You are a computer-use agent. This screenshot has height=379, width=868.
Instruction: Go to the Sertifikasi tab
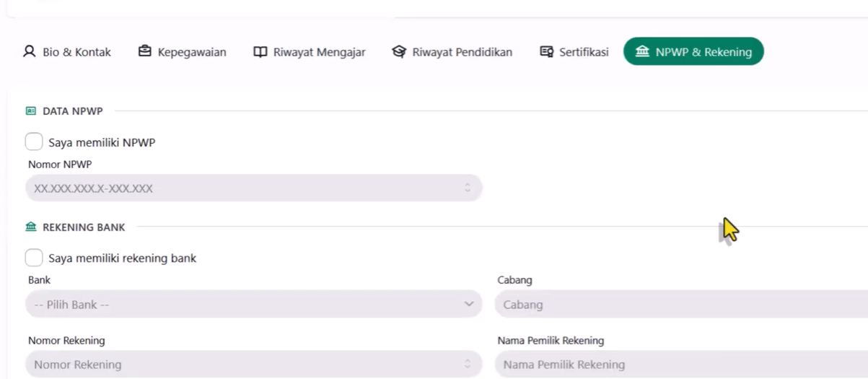584,52
